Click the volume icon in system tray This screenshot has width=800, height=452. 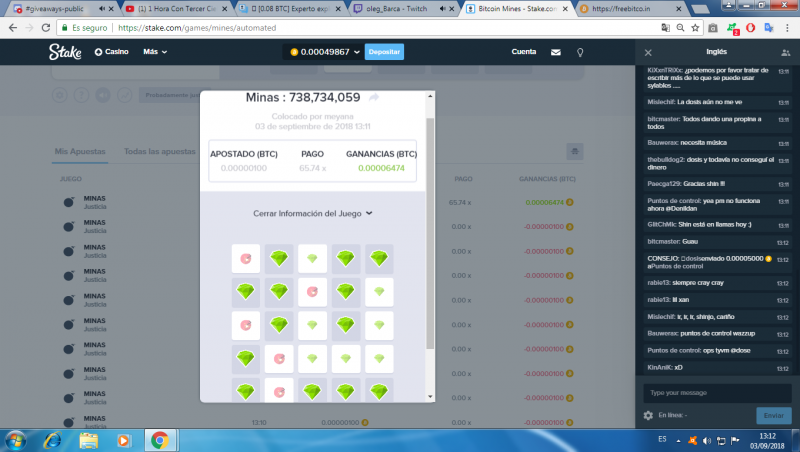707,441
